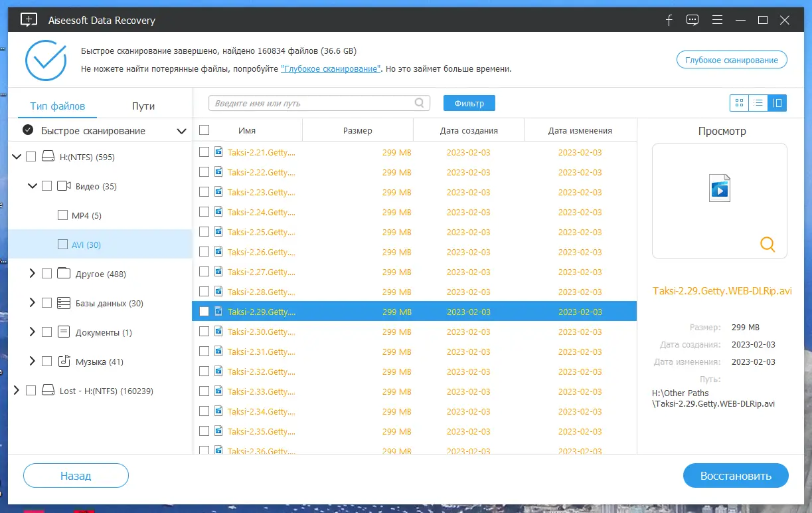Screen dimensions: 812x513
Task: Check the Другое (488) checkbox
Action: [x=46, y=274]
